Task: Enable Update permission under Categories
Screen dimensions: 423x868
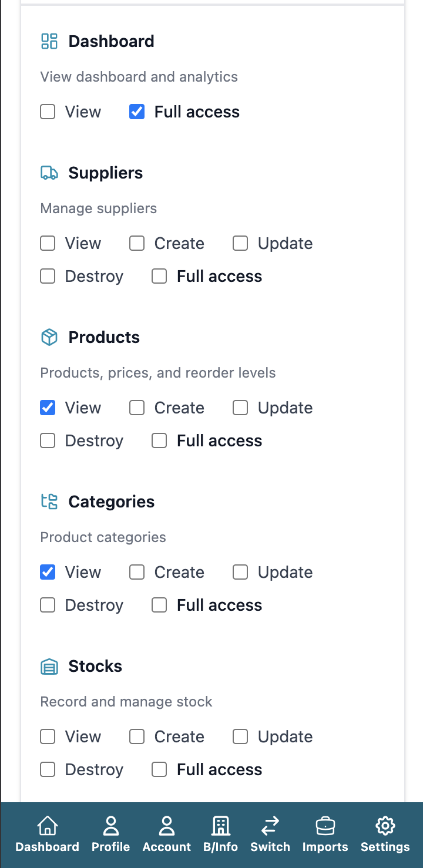Action: tap(240, 572)
